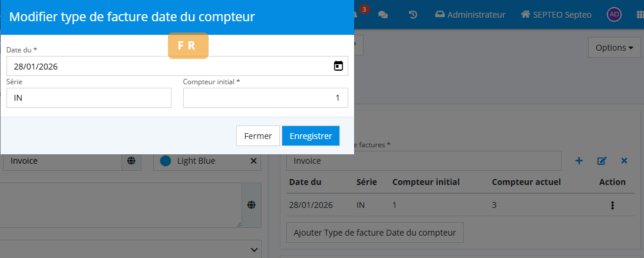The image size is (644, 258).
Task: Click into the Série input field
Action: pos(89,98)
